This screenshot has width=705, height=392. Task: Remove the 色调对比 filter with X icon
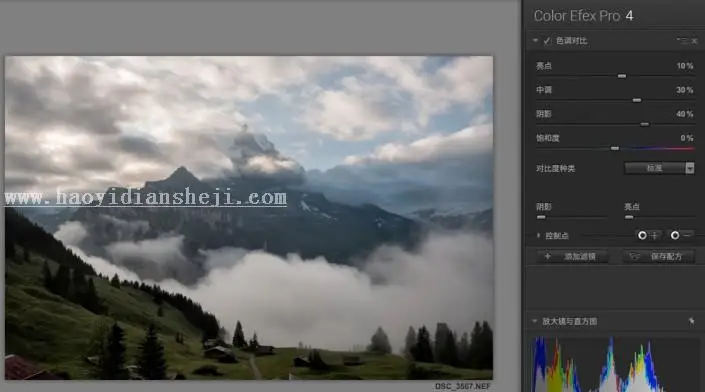click(694, 41)
